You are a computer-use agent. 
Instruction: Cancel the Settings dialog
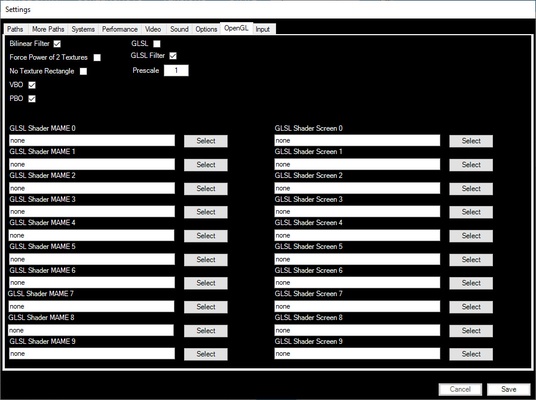pos(460,389)
